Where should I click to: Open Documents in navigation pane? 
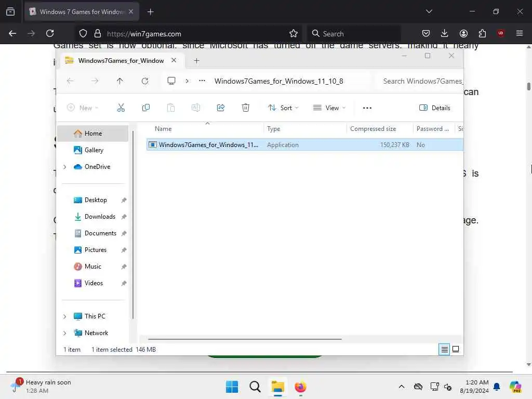tap(93, 233)
